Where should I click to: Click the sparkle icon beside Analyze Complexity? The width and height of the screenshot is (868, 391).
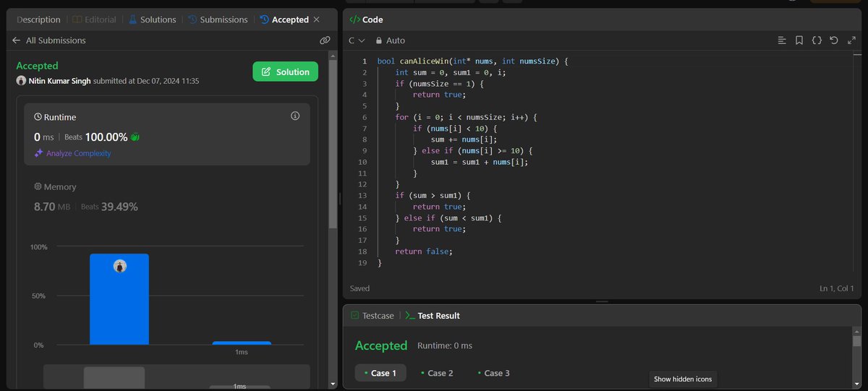tap(39, 153)
